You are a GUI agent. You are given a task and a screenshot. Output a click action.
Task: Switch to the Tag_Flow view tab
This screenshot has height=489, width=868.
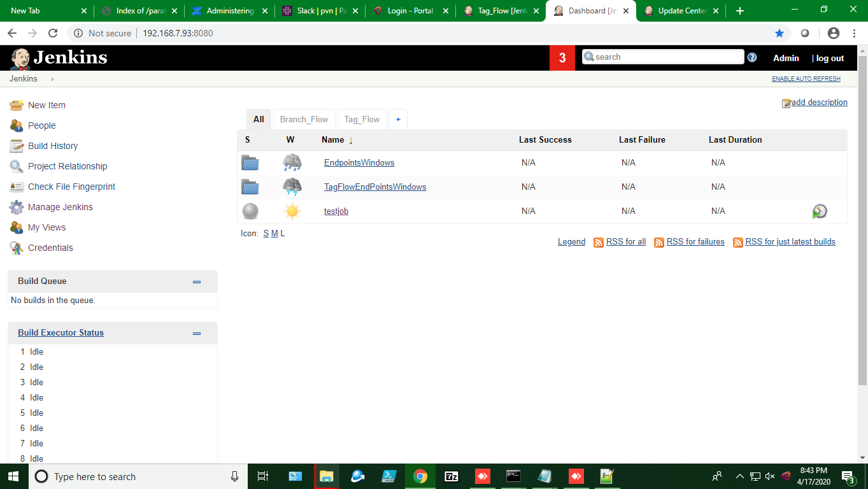[x=362, y=119]
